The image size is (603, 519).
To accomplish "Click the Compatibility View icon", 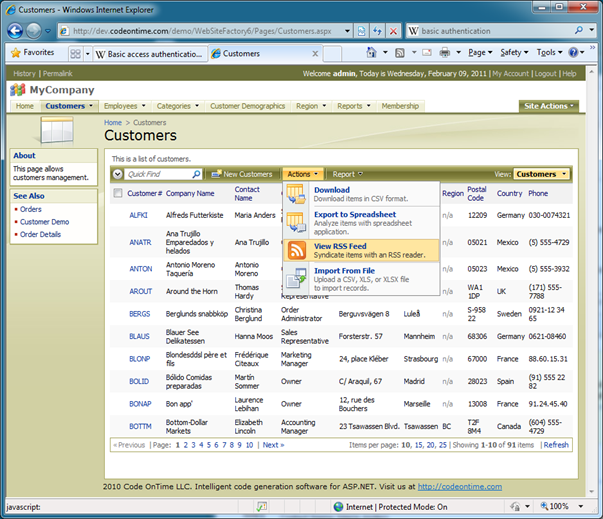I will [x=361, y=31].
